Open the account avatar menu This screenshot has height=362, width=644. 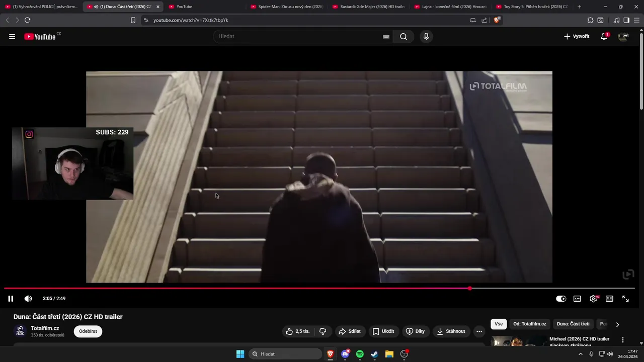click(x=623, y=37)
